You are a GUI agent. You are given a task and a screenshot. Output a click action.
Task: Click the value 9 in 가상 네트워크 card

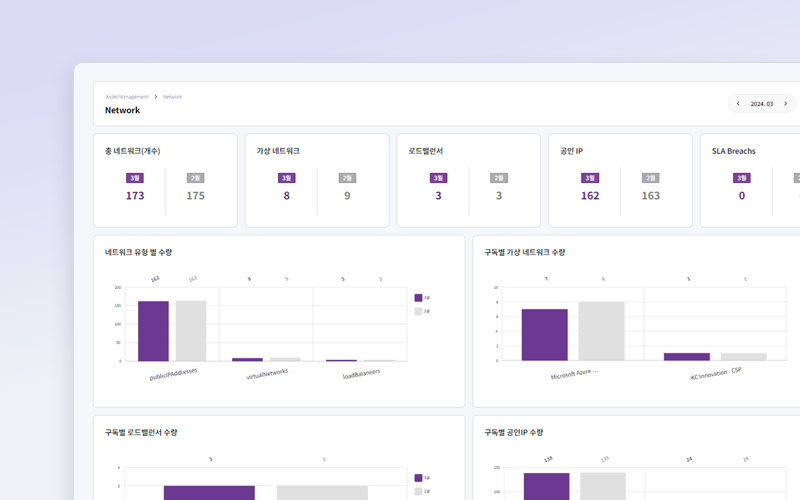pyautogui.click(x=347, y=195)
